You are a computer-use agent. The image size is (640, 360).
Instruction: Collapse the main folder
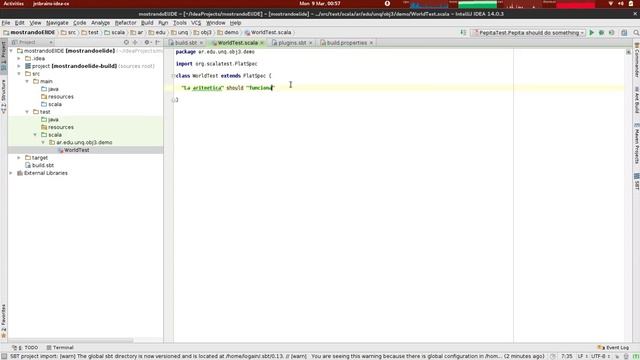click(27, 81)
